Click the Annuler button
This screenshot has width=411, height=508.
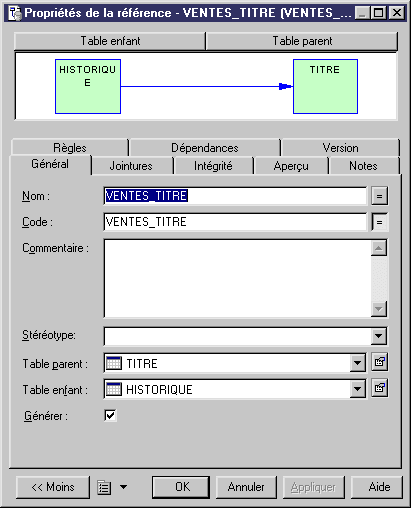click(246, 487)
